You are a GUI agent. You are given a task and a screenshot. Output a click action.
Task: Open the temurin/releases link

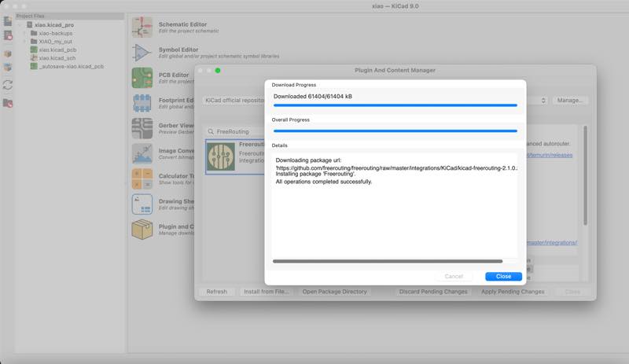coord(550,155)
